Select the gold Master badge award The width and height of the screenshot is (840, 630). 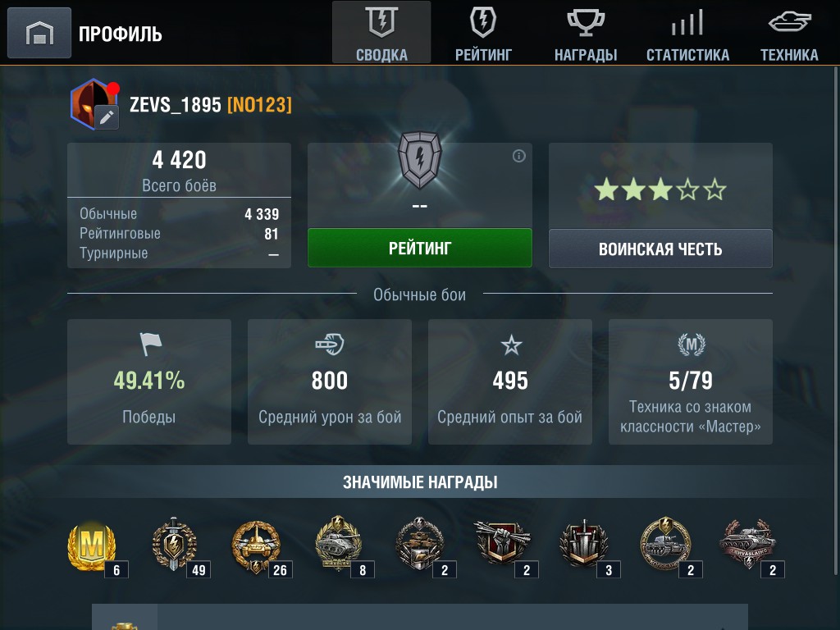coord(92,546)
